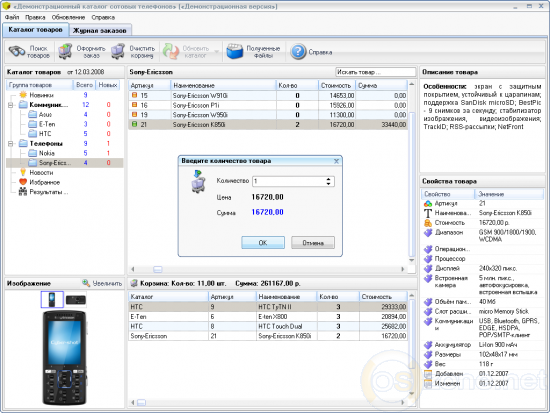Increase quantity with the spinner arrow
Viewport: 550px width, 413px height.
pos(328,179)
